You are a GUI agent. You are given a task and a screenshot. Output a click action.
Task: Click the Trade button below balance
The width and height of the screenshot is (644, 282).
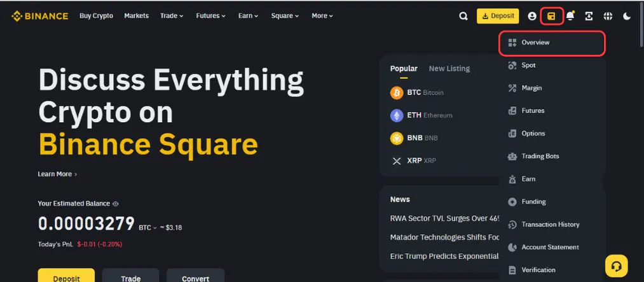click(x=130, y=276)
